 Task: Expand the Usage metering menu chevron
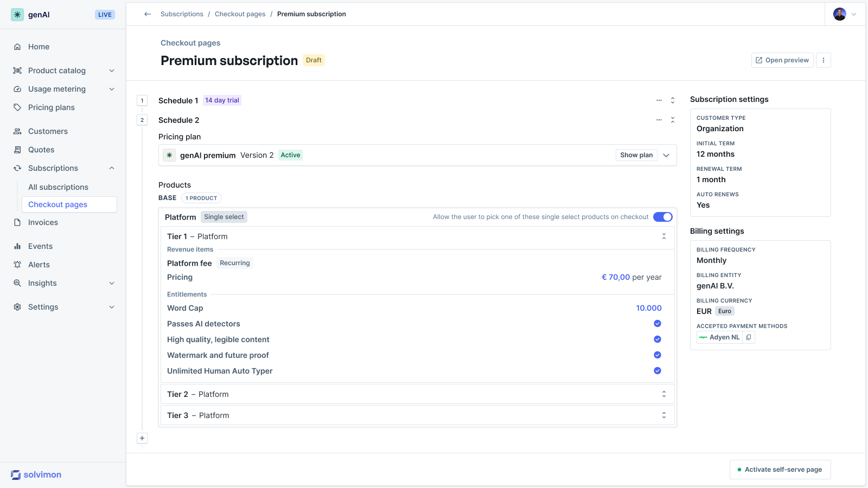pyautogui.click(x=112, y=89)
